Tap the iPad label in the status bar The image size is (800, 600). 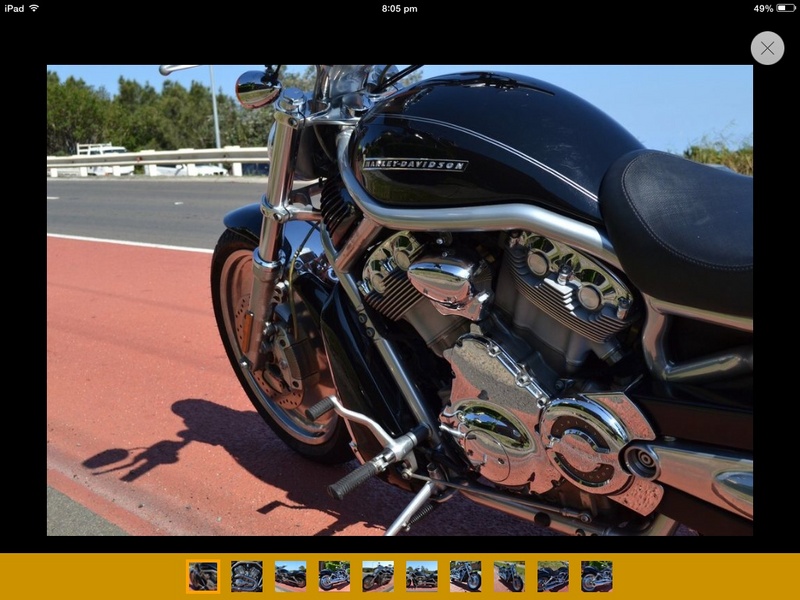click(14, 8)
